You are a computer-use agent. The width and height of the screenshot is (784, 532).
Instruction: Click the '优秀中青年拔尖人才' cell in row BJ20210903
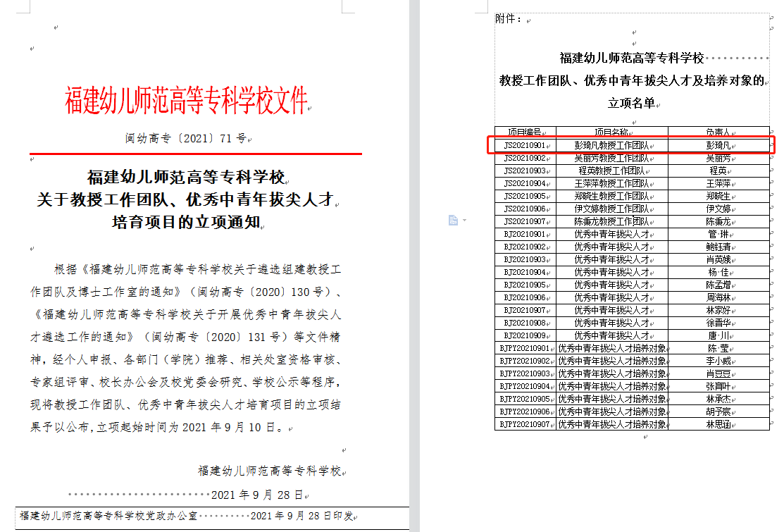(611, 259)
